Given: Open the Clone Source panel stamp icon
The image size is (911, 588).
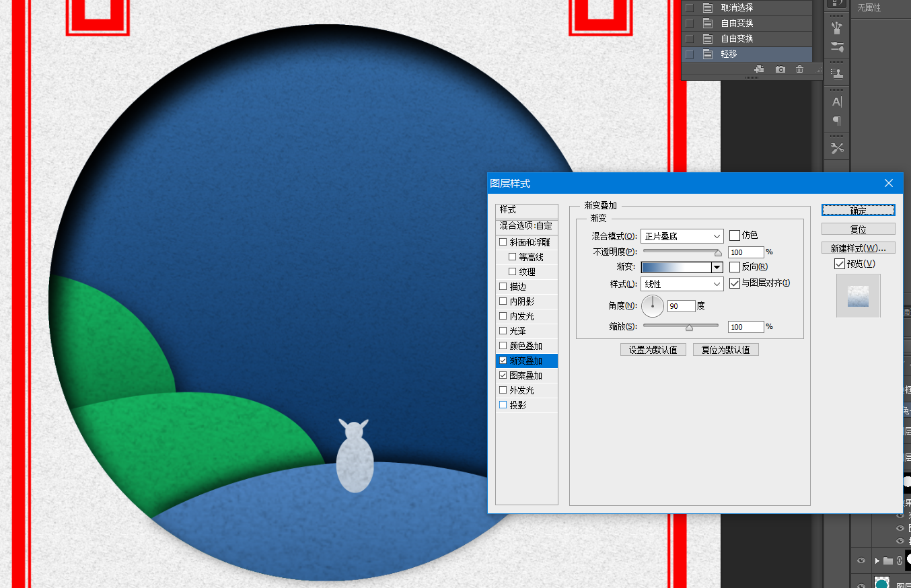Looking at the screenshot, I should (837, 73).
